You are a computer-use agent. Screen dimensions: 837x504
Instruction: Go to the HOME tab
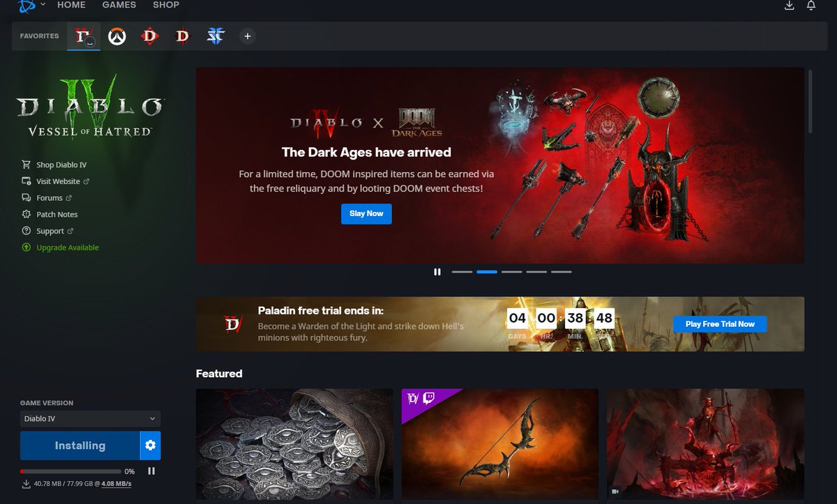click(71, 5)
